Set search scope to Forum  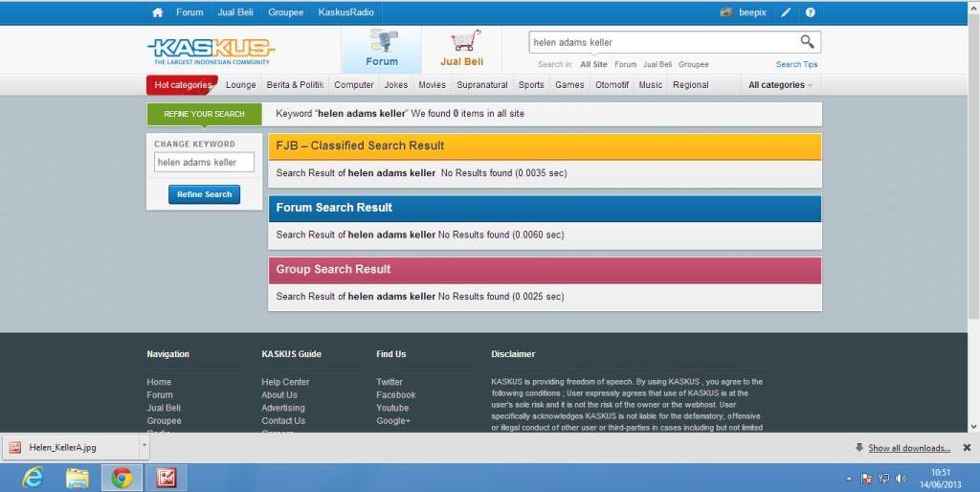pyautogui.click(x=625, y=64)
